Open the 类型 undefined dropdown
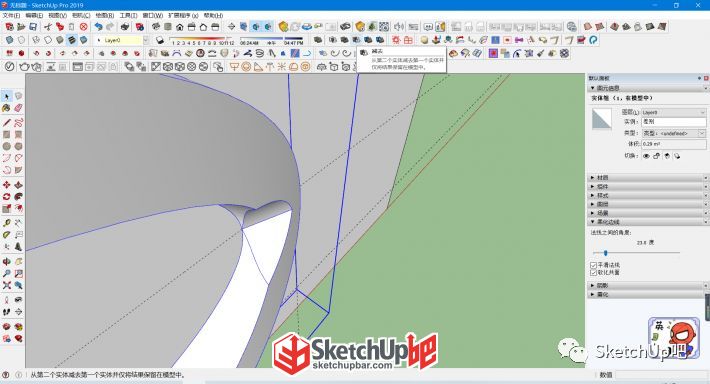Viewport: 710px width, 384px height. [x=674, y=134]
